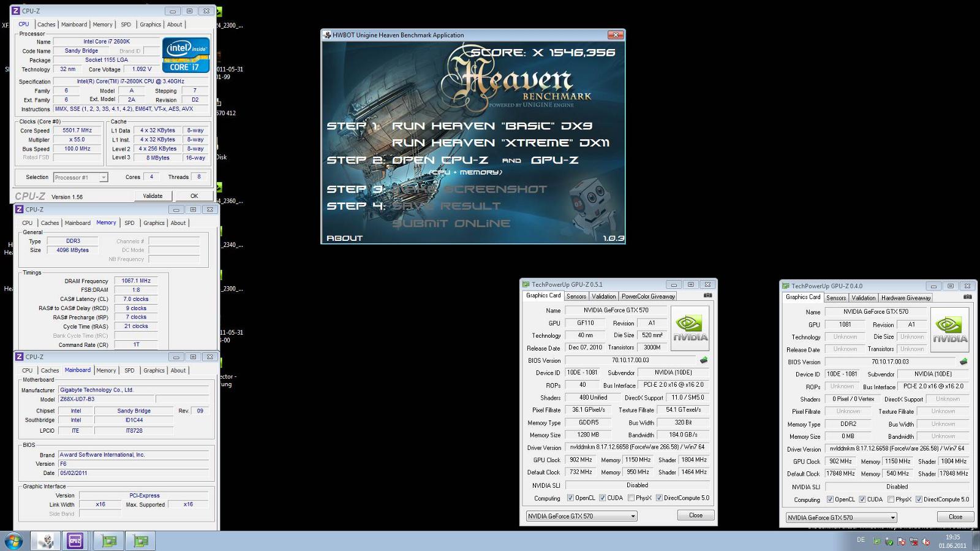Click the camera screenshot icon in GPU-Z 0.4.0
Image resolution: width=980 pixels, height=551 pixels.
967,297
